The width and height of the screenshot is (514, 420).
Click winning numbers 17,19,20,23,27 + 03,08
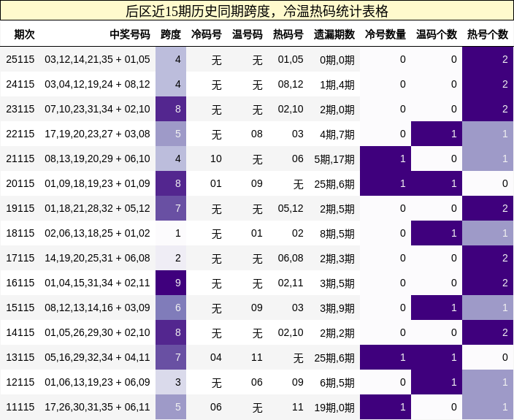point(97,134)
